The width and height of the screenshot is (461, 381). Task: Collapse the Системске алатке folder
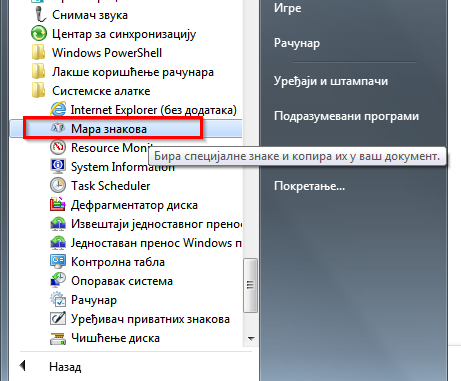point(101,91)
